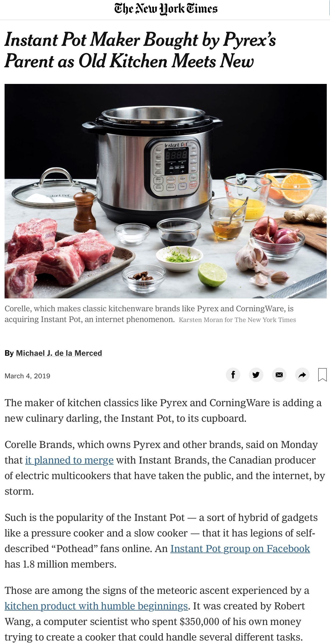Image resolution: width=330 pixels, height=644 pixels.
Task: Share the article on Facebook
Action: pyautogui.click(x=233, y=375)
